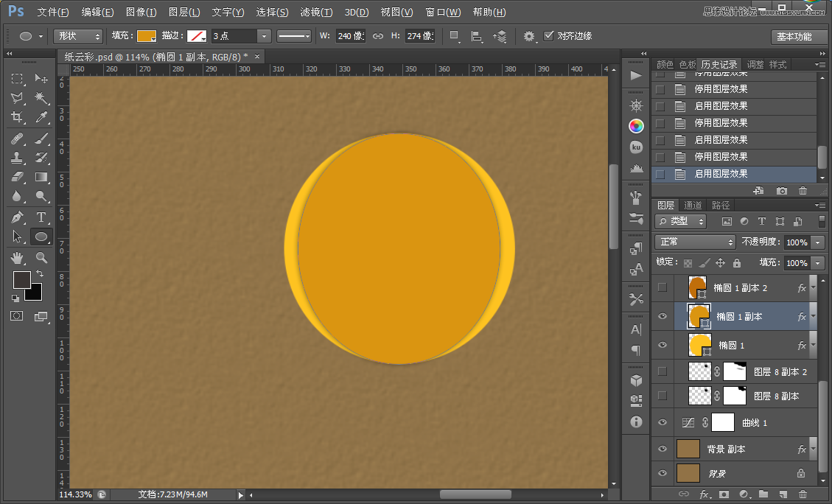Hide the 椭圆 1 副本 layer
The image size is (832, 504).
click(x=663, y=316)
